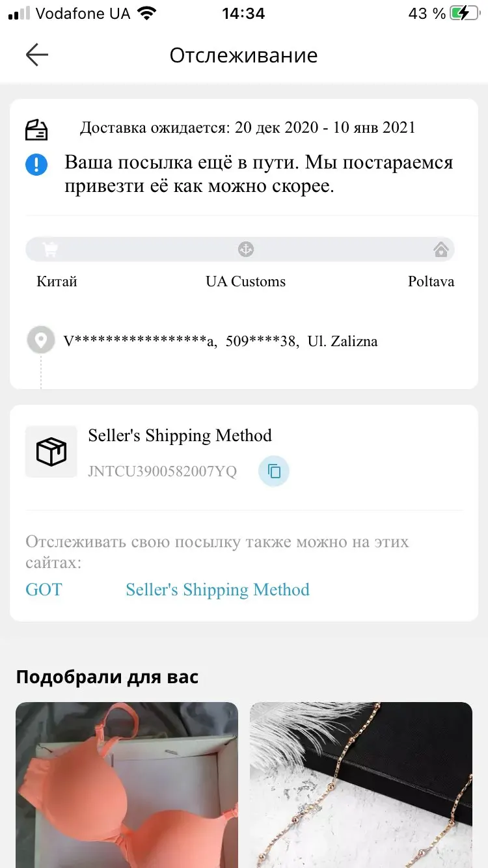488x868 pixels.
Task: Select tracking number JNTCU3900582007YQ
Action: [x=162, y=471]
